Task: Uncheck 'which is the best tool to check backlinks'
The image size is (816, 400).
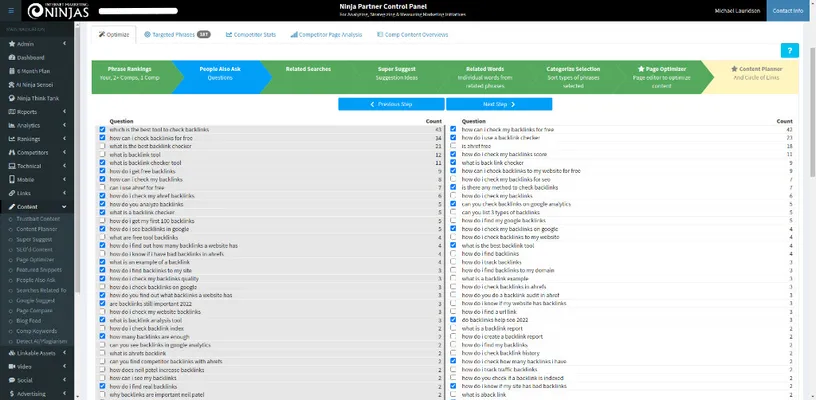Action: [102, 129]
